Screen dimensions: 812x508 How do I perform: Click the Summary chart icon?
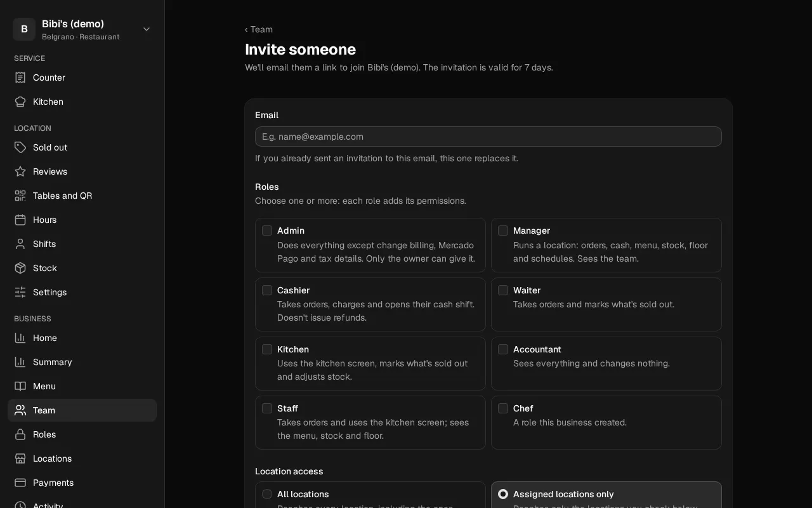coord(20,362)
